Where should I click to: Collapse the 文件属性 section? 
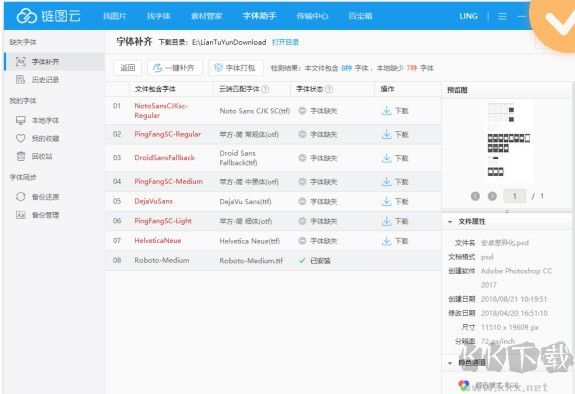click(x=450, y=222)
